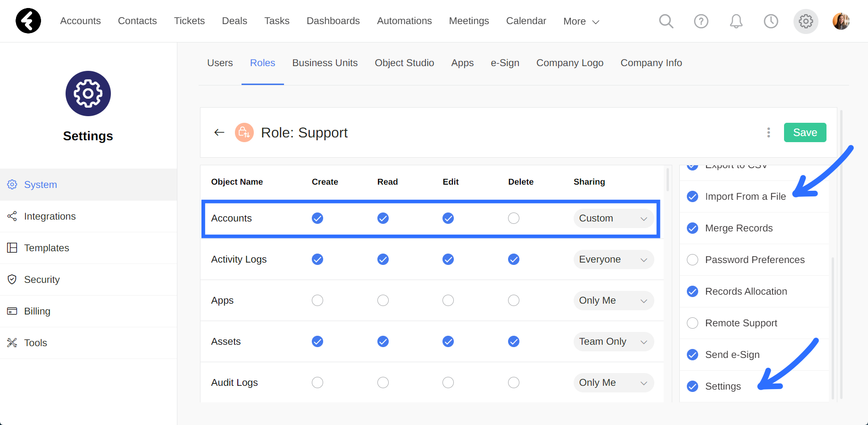868x425 pixels.
Task: Click the Integrations share icon
Action: [12, 216]
